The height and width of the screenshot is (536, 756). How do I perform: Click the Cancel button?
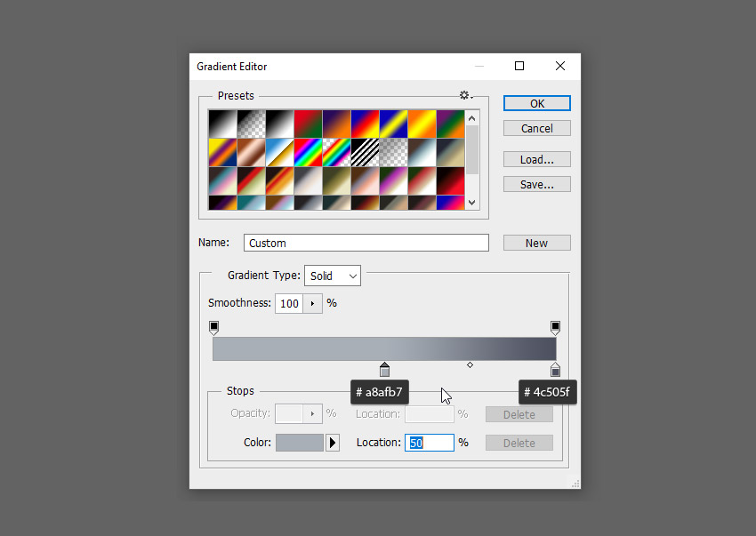click(536, 128)
